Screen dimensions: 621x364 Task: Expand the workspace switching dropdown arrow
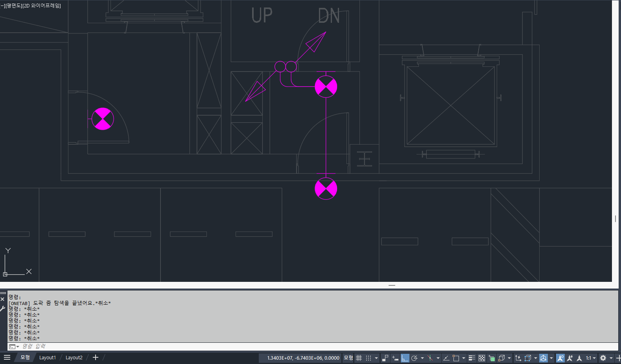pyautogui.click(x=611, y=358)
